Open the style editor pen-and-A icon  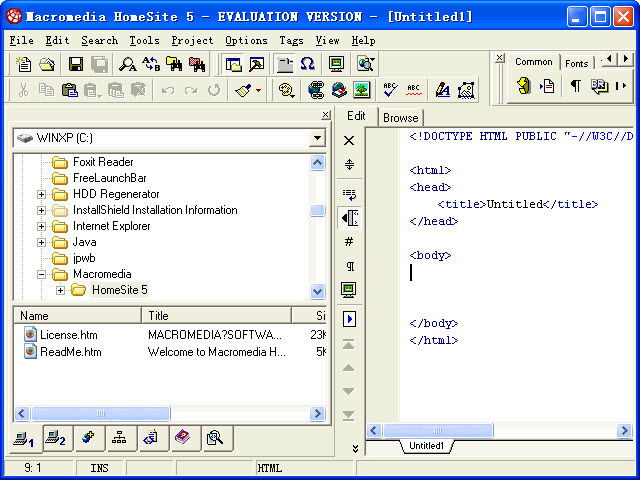[x=442, y=90]
